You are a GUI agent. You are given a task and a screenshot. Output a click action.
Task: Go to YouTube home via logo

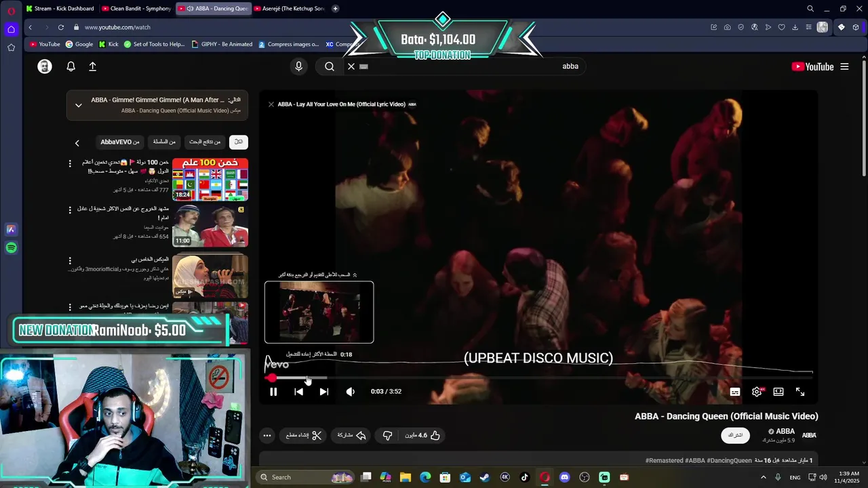(812, 66)
